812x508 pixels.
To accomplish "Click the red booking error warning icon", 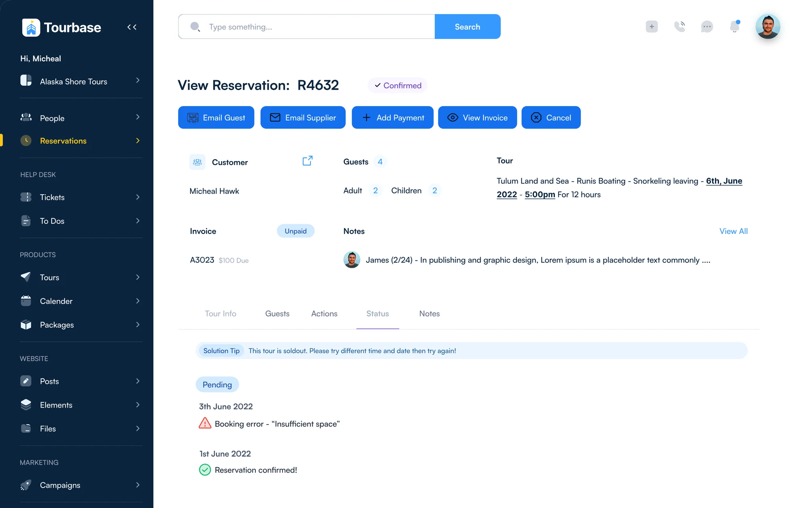I will pyautogui.click(x=205, y=423).
